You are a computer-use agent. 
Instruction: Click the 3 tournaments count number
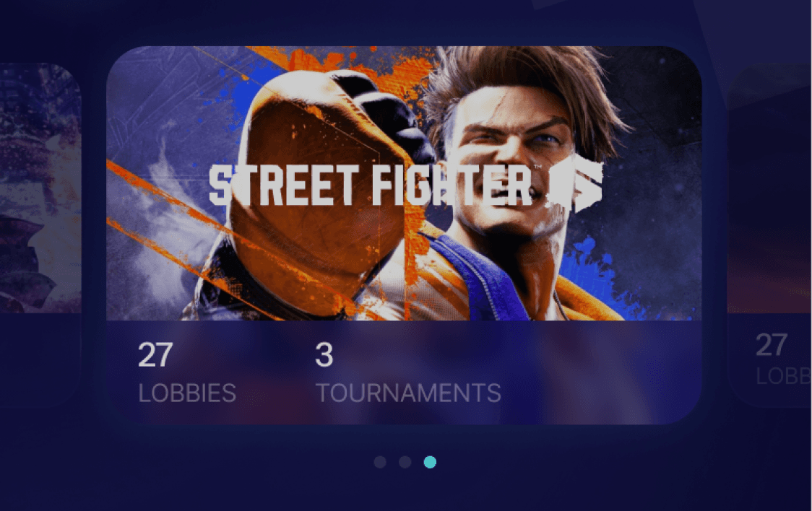tap(324, 355)
